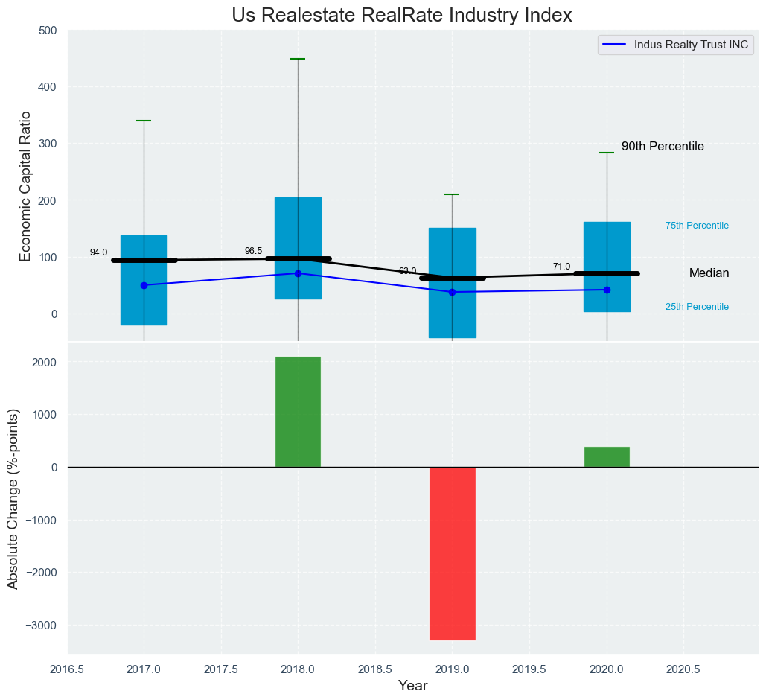The height and width of the screenshot is (700, 766).
Task: Click the '25th Percentile' annotation
Action: pos(697,307)
